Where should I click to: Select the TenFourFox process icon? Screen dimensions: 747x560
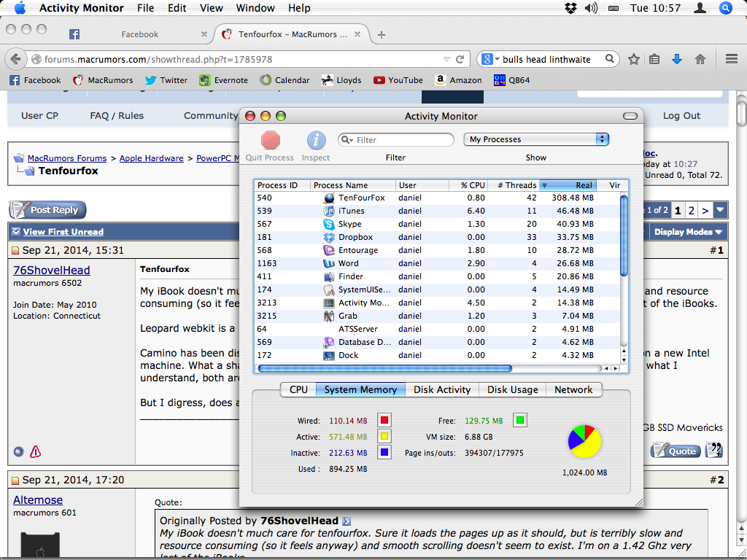329,198
